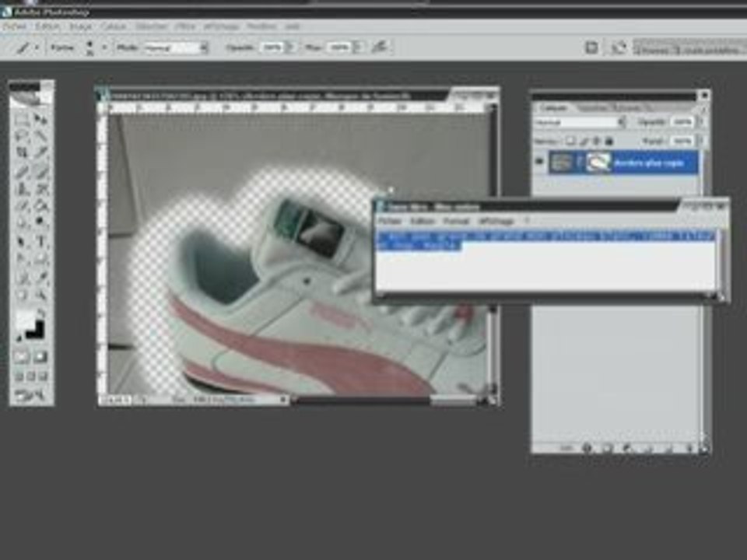Select the Clone Stamp tool
Screen dimensions: 747x560
[22, 188]
